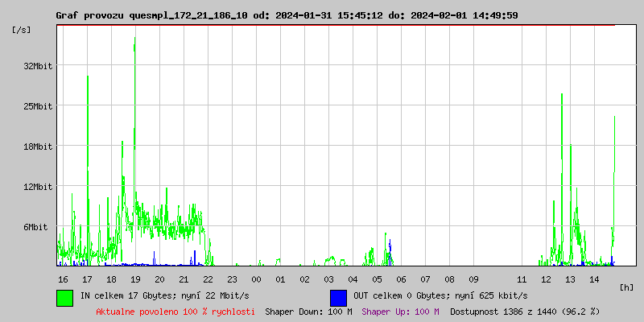644x322 pixels.
Task: Click the '18Mbit' y-axis label
Action: tap(38, 147)
